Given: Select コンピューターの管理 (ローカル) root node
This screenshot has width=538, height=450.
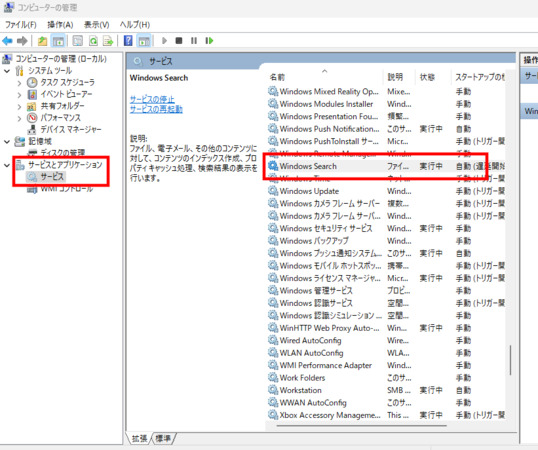Looking at the screenshot, I should pyautogui.click(x=61, y=59).
